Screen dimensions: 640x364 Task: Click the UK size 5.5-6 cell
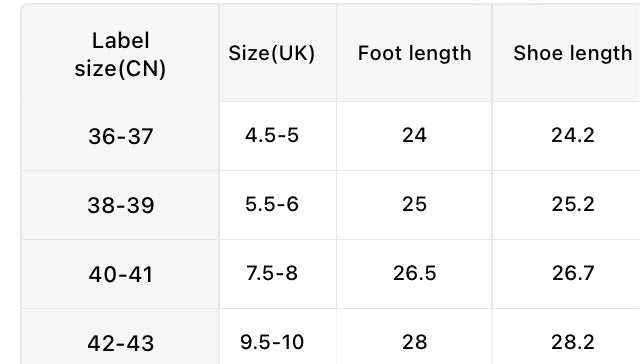pyautogui.click(x=278, y=205)
